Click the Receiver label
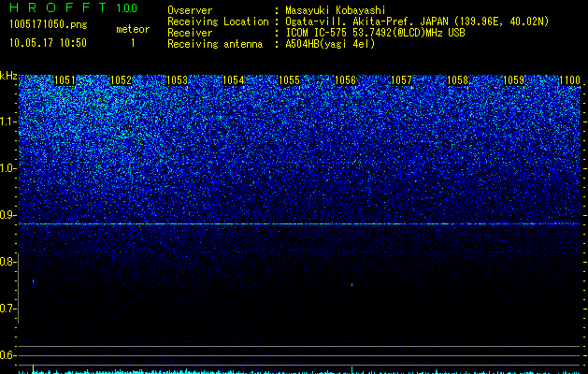The height and width of the screenshot is (374, 588). coord(190,33)
